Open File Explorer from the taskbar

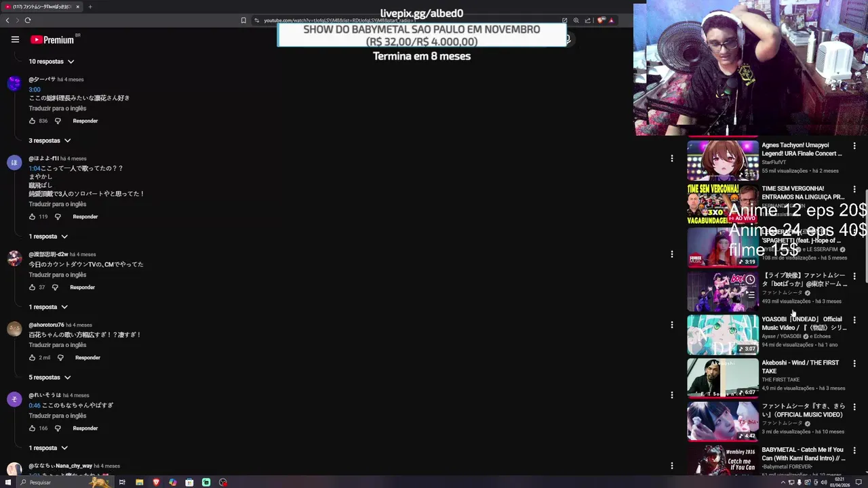pos(139,482)
